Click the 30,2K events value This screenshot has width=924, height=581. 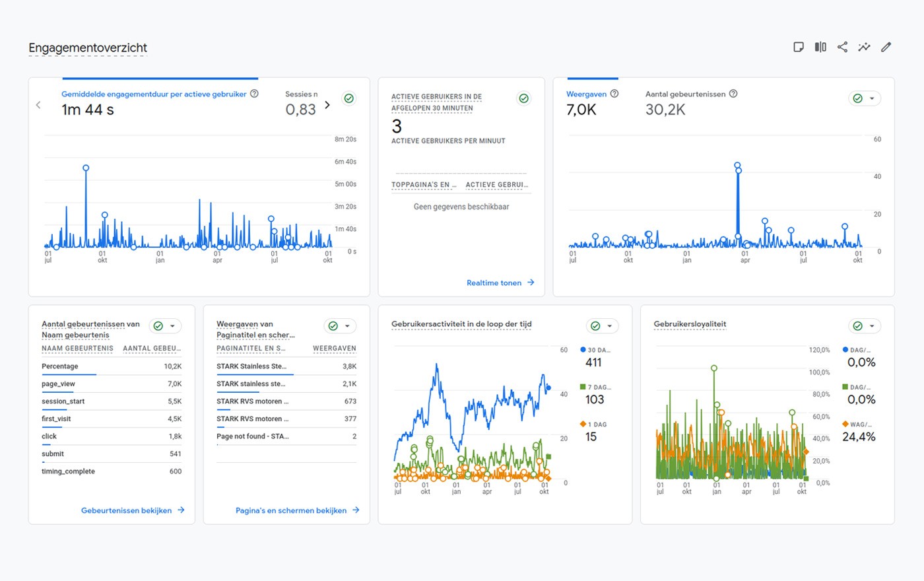click(x=665, y=110)
